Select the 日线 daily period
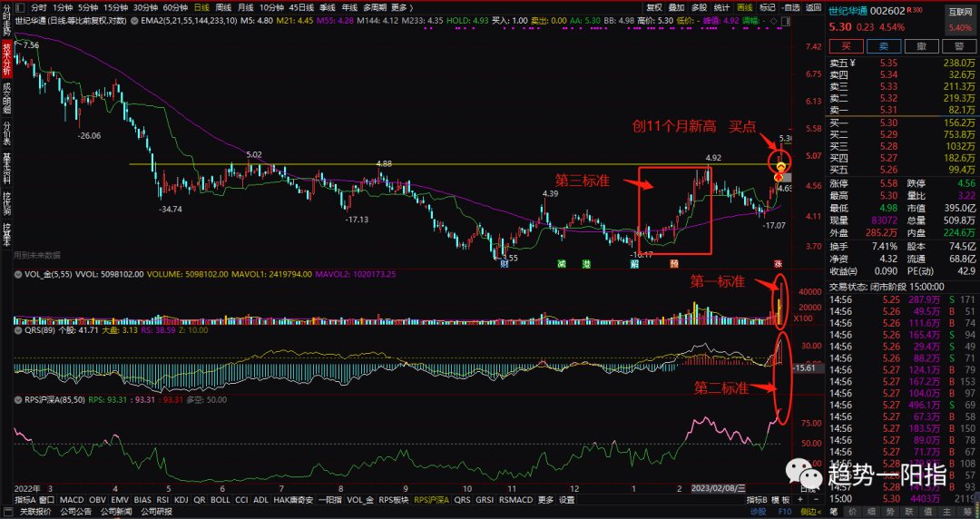Screen dimensions: 980x519 tap(201, 7)
